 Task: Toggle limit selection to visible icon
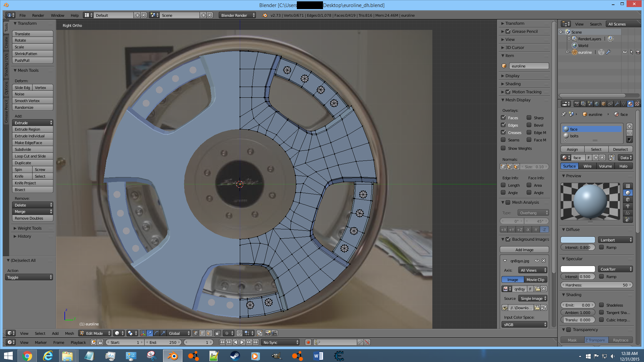coord(218,333)
